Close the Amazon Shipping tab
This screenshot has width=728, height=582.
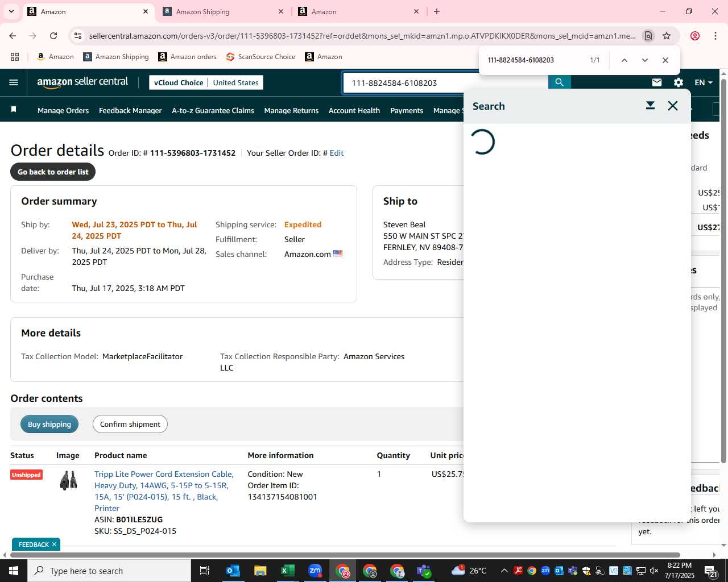tap(281, 11)
